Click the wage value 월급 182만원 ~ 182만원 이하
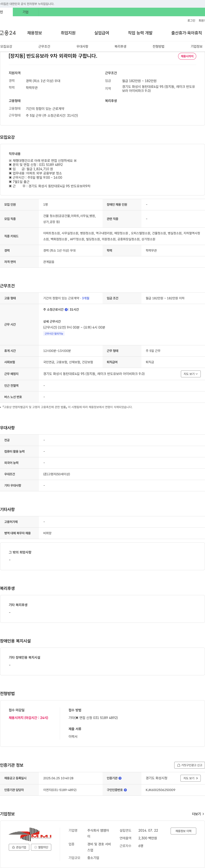The height and width of the screenshot is (868, 205). pyautogui.click(x=165, y=298)
